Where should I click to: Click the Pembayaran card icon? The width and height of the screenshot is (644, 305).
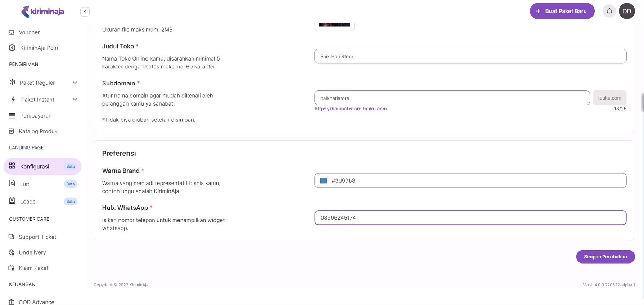12,116
